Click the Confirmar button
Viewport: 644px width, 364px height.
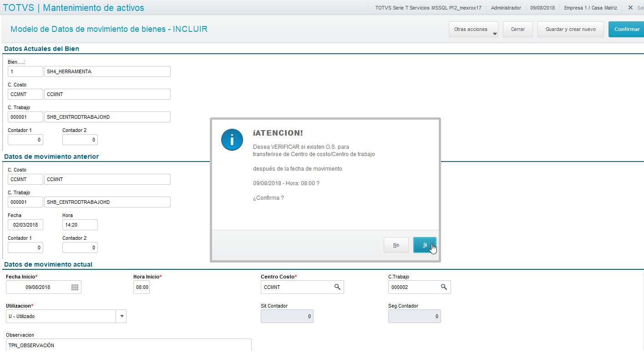click(x=627, y=29)
